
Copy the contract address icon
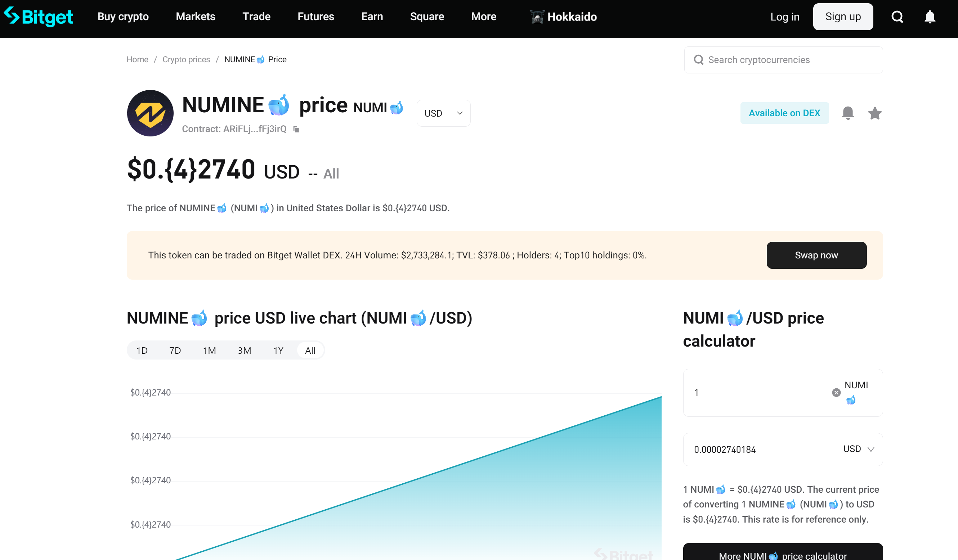pyautogui.click(x=296, y=130)
